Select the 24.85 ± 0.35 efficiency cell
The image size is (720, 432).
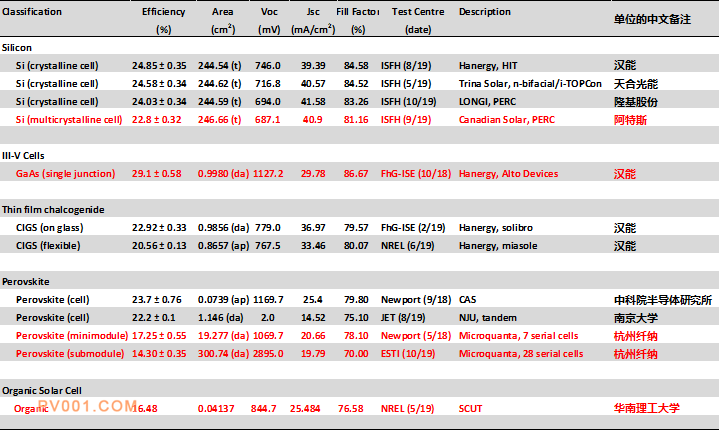159,66
